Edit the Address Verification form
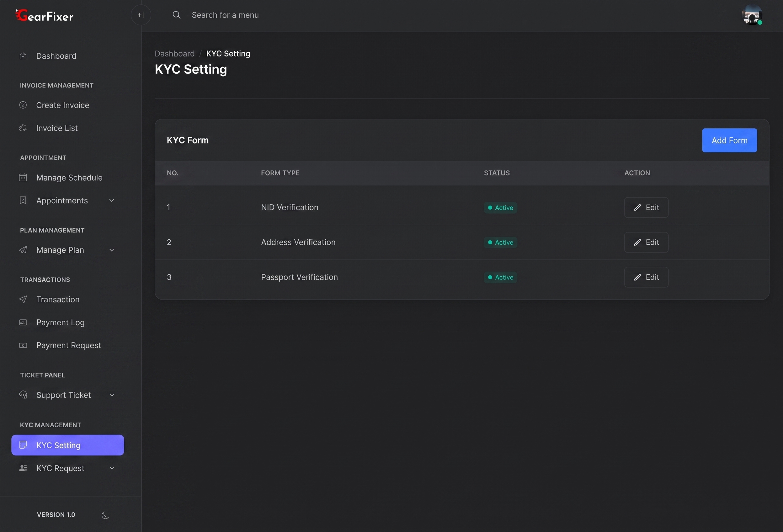 (x=646, y=242)
